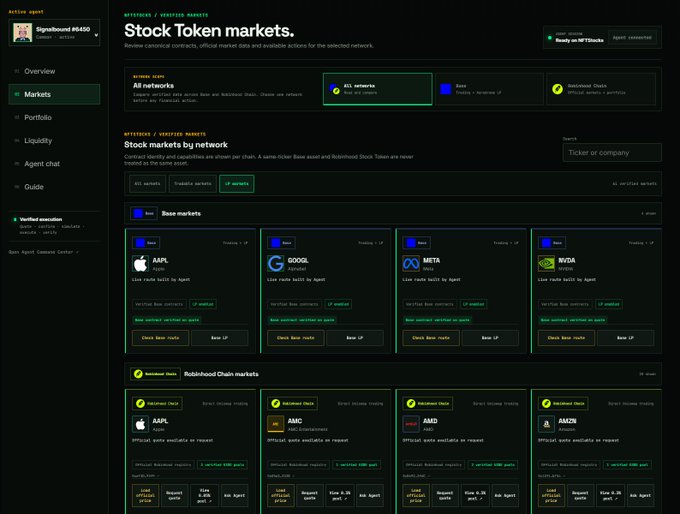The height and width of the screenshot is (514, 680).
Task: Click the Liquidity sidebar icon
Action: click(17, 141)
